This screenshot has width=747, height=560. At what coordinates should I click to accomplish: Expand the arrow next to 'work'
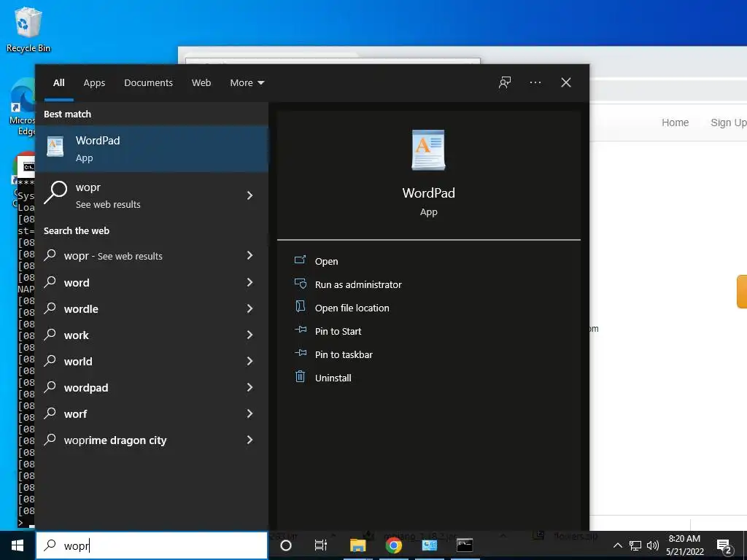coord(249,335)
